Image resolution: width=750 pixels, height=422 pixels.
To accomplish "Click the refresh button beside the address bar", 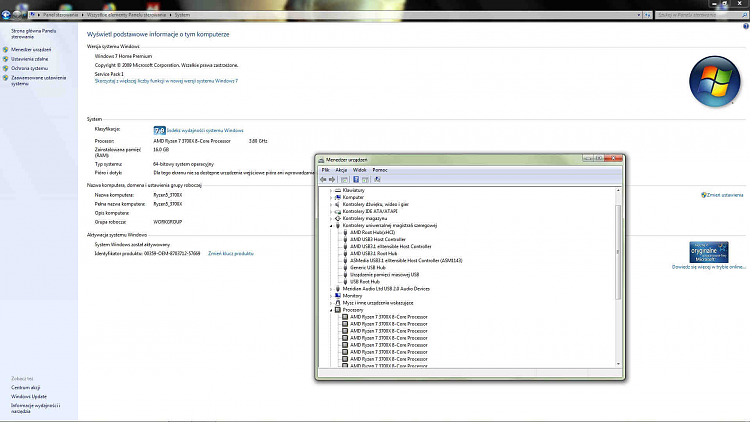I will click(x=648, y=15).
